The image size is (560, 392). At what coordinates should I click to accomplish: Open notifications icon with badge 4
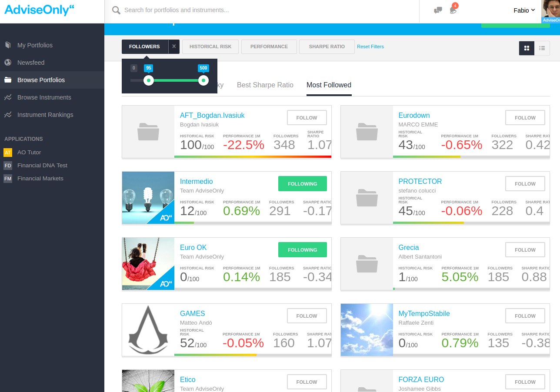click(x=453, y=9)
